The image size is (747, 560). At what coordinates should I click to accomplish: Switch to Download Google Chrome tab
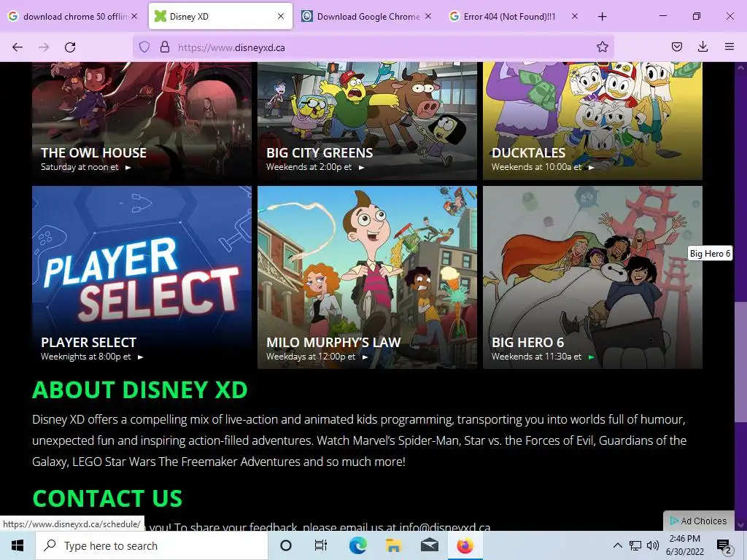(x=366, y=16)
